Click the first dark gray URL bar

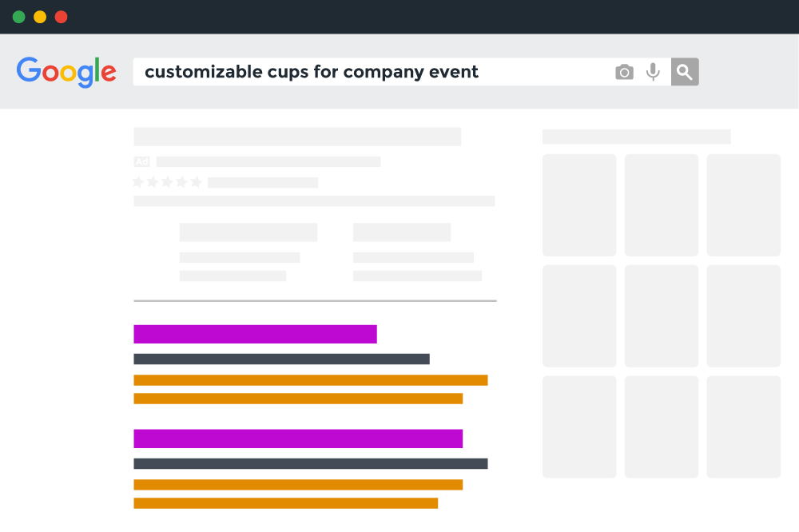[x=282, y=359]
